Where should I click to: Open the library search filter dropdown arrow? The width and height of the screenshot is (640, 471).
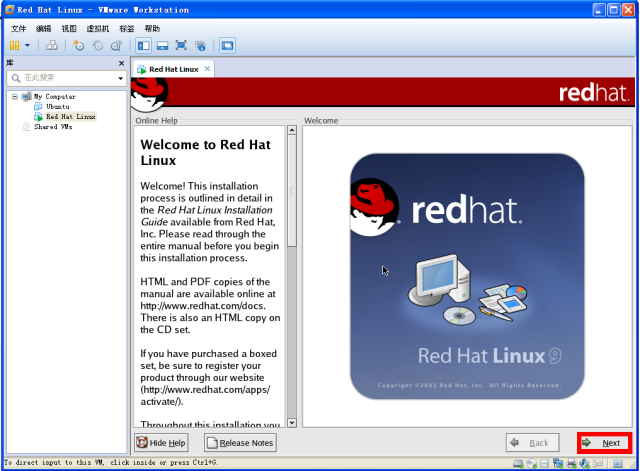[120, 78]
